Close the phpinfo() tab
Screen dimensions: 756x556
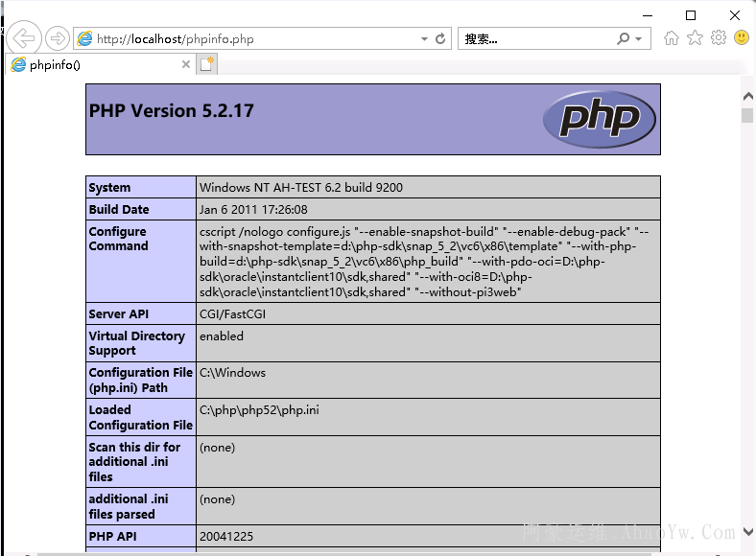[x=186, y=65]
